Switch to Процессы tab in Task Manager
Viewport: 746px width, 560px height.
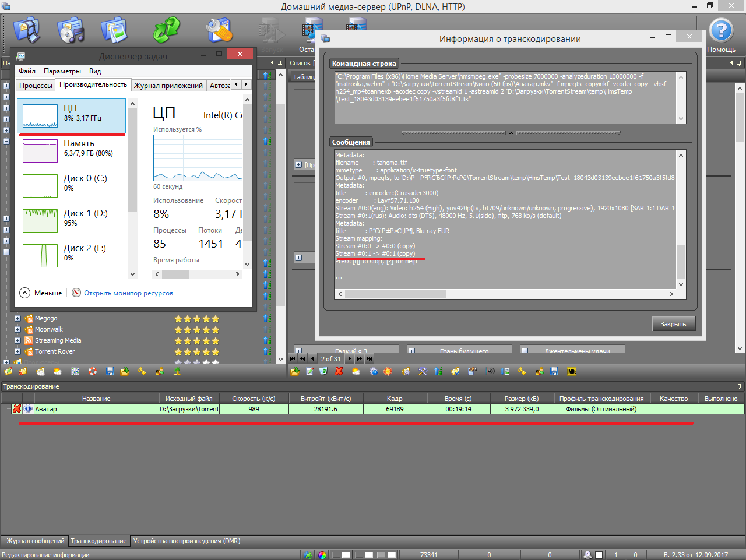pyautogui.click(x=36, y=86)
